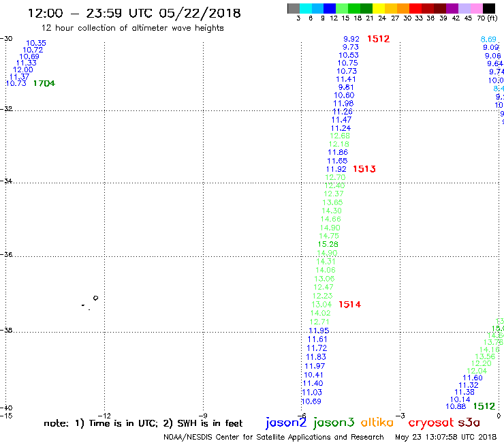Click the jason2 satellite legend label
This screenshot has height=443, width=504.
pyautogui.click(x=286, y=423)
